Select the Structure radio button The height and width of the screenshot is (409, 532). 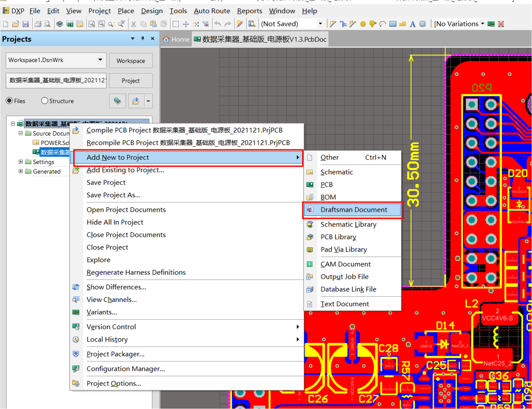[44, 101]
